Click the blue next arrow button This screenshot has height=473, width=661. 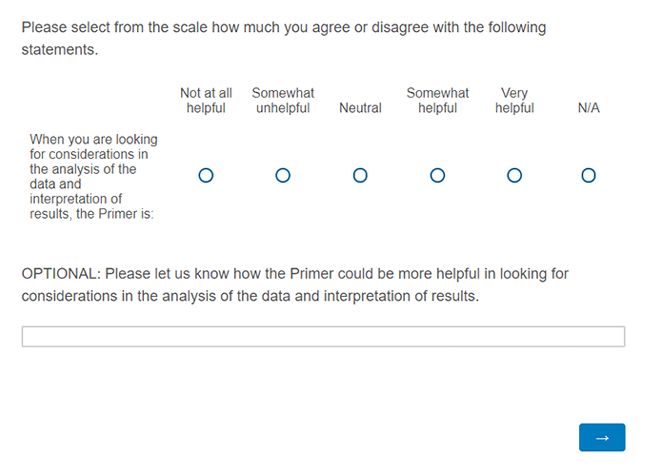coord(601,437)
